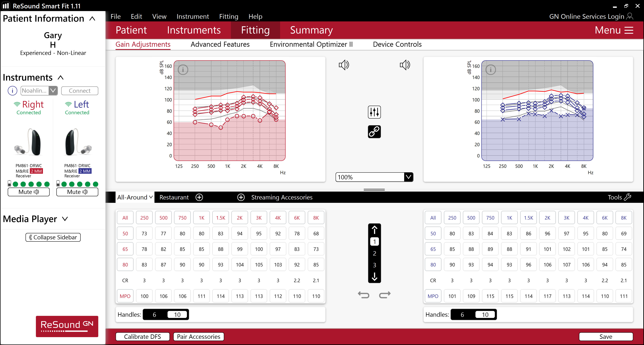Click the Save button
Image resolution: width=644 pixels, height=345 pixels.
(606, 336)
